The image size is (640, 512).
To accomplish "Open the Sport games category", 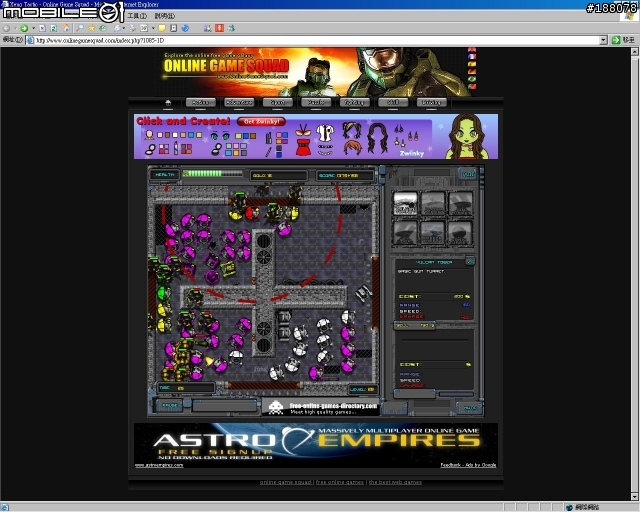I will [x=278, y=102].
